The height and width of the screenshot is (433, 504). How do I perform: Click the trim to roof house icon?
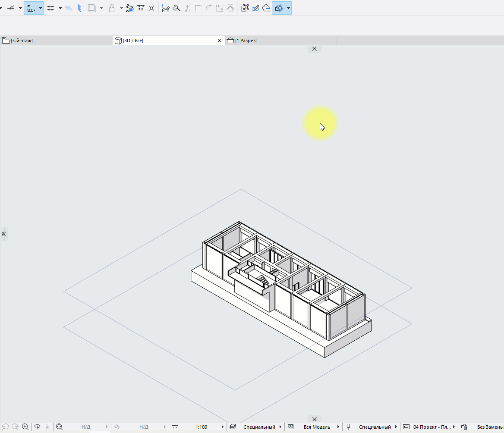(230, 8)
